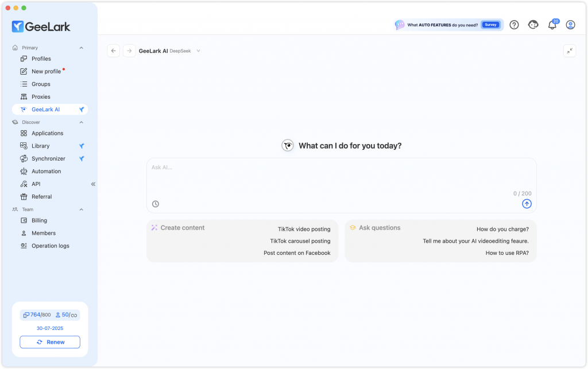Open notifications bell with badge 20
Image resolution: width=588 pixels, height=369 pixels.
[x=552, y=25]
